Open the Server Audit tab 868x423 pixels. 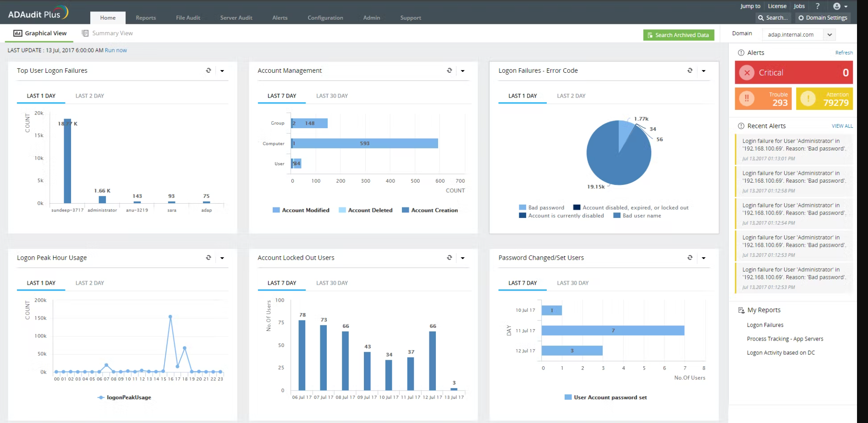coord(236,18)
